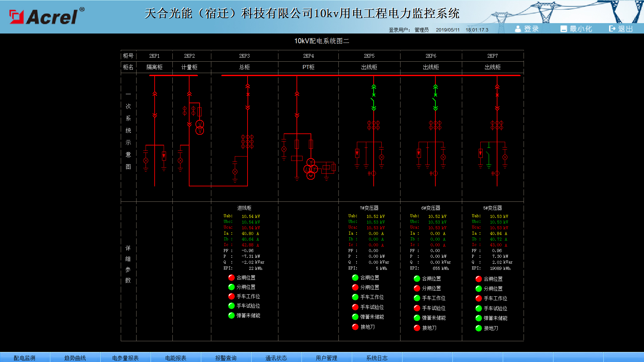The image size is (644, 362).
Task: Open the 配电监测 tab
Action: click(x=25, y=358)
